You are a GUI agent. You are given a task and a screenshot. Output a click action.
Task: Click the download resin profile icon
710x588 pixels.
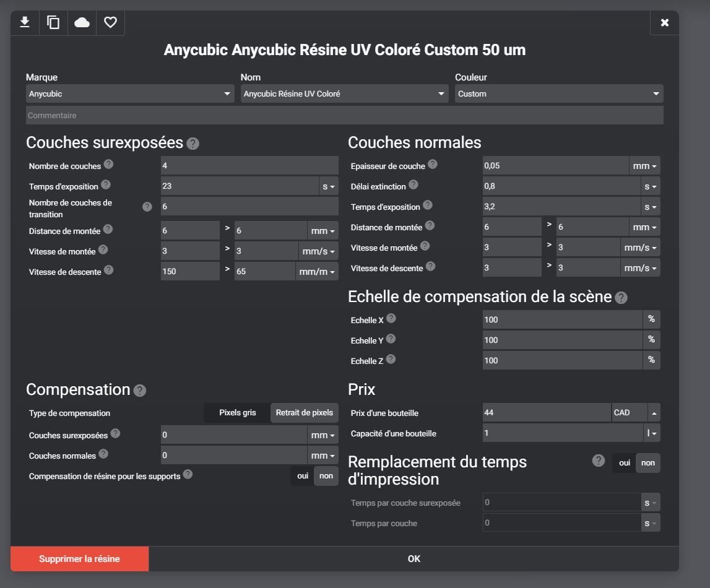click(x=25, y=22)
